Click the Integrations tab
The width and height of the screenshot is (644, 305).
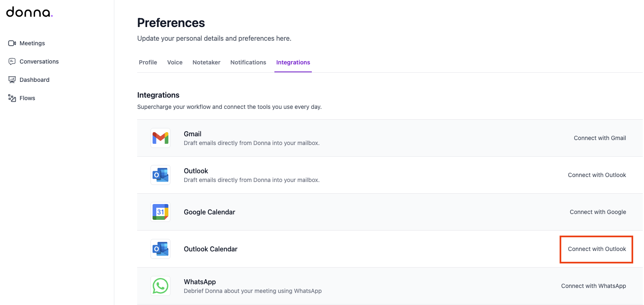click(x=293, y=62)
